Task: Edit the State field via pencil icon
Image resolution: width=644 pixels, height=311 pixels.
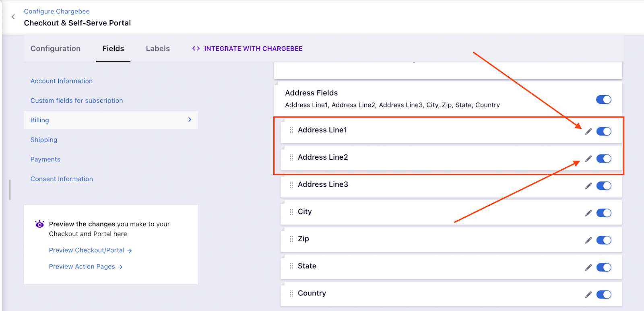Action: (588, 268)
